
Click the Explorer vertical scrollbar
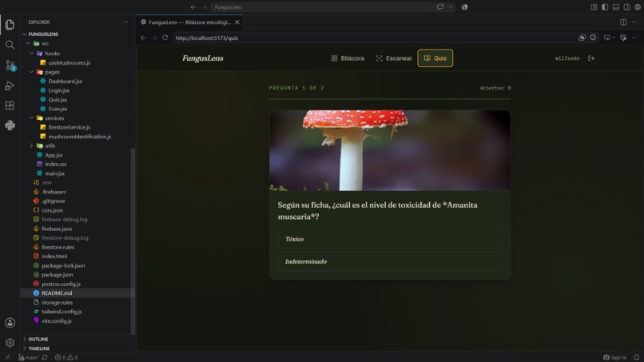pos(133,241)
